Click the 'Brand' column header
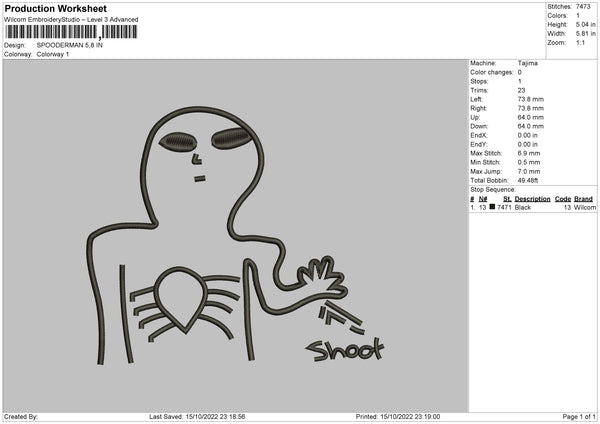This screenshot has width=600, height=424. [x=583, y=199]
